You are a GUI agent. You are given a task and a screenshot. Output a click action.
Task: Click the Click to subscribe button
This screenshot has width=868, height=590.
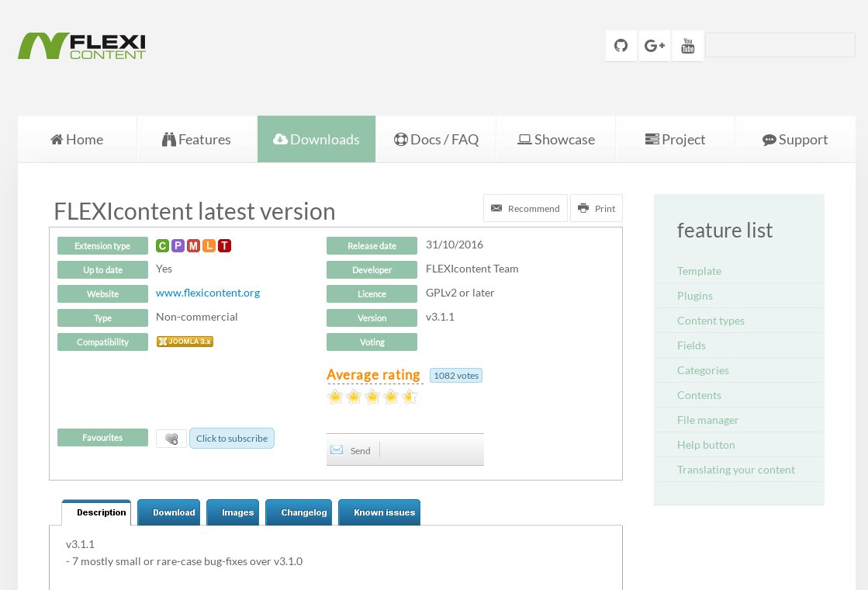click(x=232, y=438)
